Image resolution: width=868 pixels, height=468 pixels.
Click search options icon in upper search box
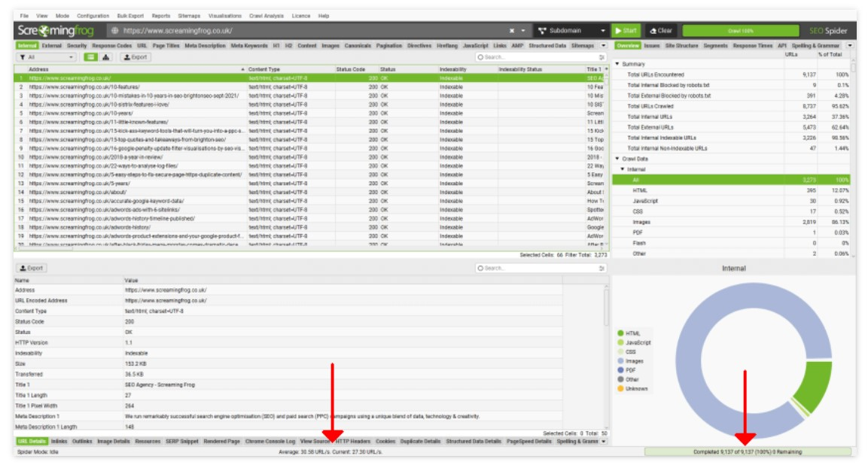coord(602,57)
